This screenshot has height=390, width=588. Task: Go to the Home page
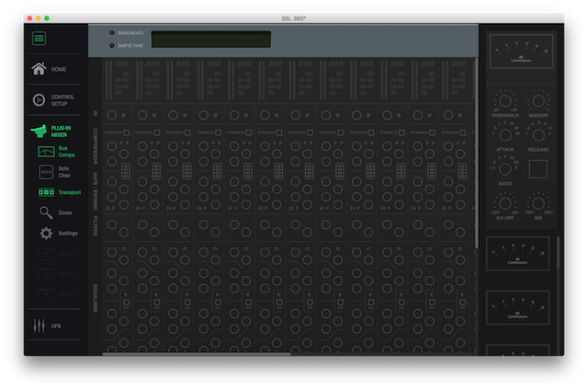(x=49, y=69)
